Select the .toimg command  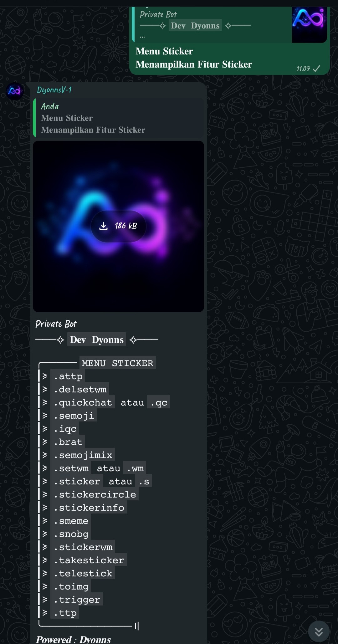coord(71,586)
